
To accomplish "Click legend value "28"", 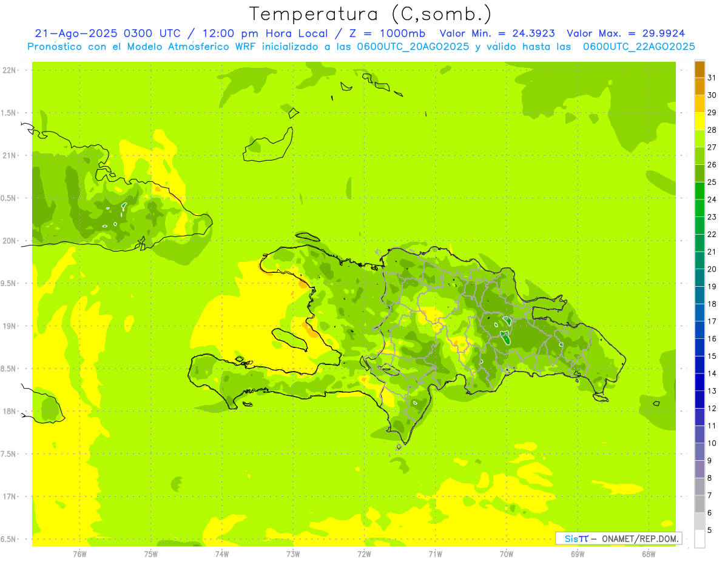I will click(712, 130).
